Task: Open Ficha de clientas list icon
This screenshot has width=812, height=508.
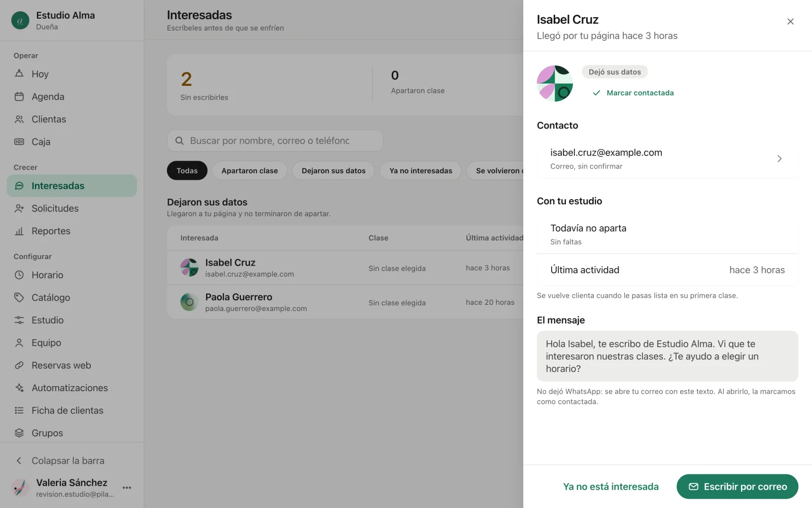Action: point(19,410)
